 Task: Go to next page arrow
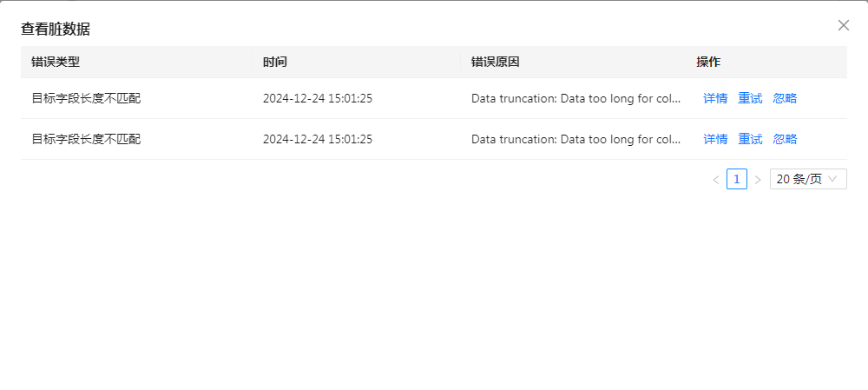coord(758,180)
